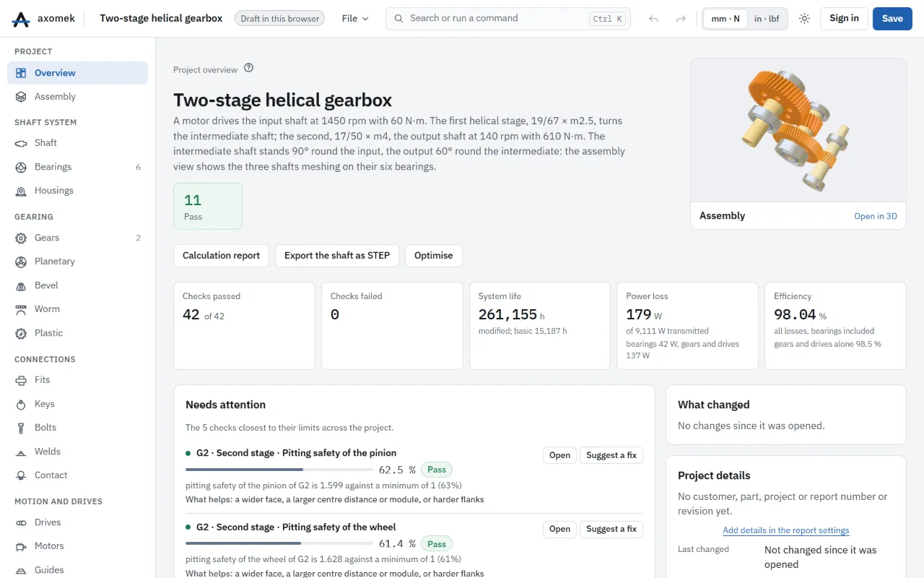The height and width of the screenshot is (578, 924).
Task: Focus the Search or run a command field
Action: pyautogui.click(x=508, y=19)
